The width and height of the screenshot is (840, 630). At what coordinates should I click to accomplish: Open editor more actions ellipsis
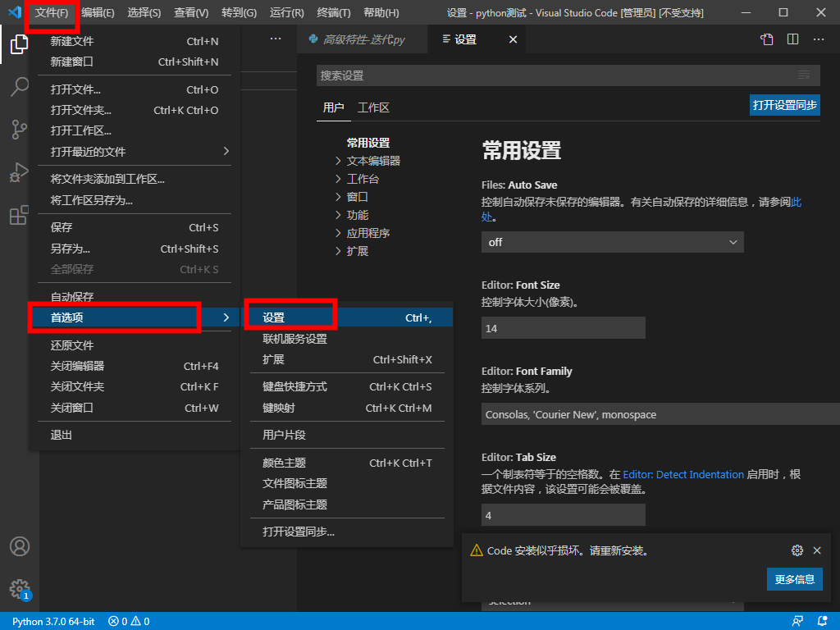tap(819, 39)
